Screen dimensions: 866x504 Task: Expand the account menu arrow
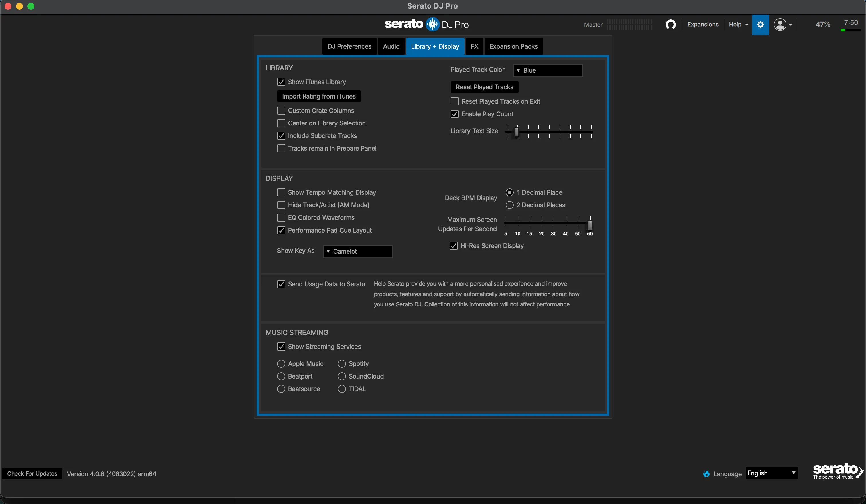790,25
